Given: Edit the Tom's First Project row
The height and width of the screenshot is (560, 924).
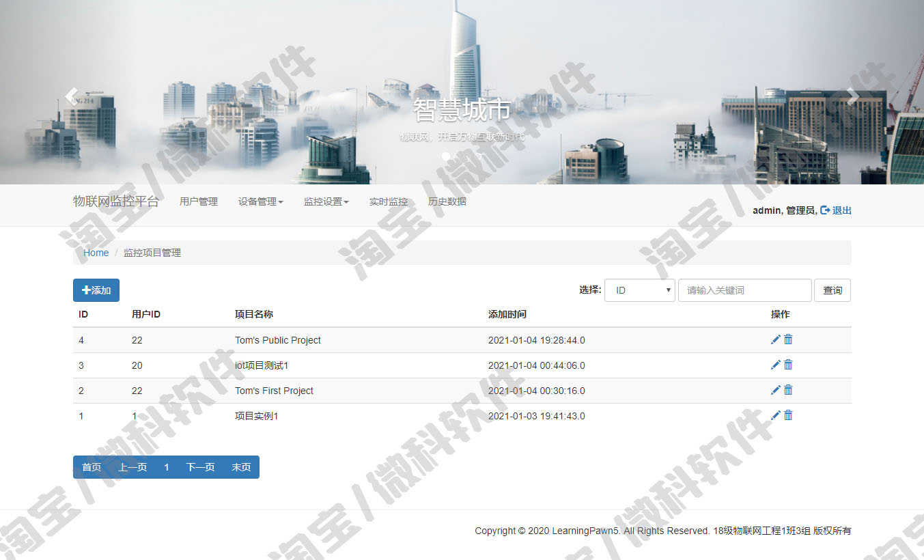Looking at the screenshot, I should [x=775, y=390].
